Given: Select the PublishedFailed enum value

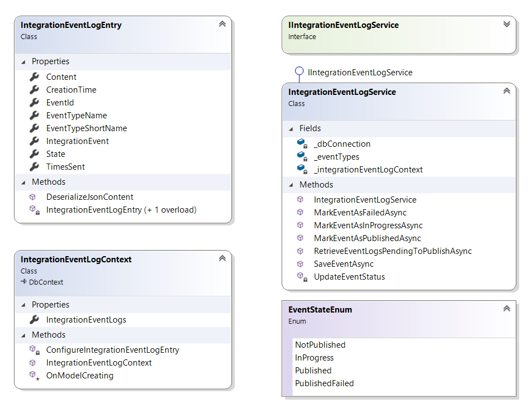Looking at the screenshot, I should (x=324, y=383).
